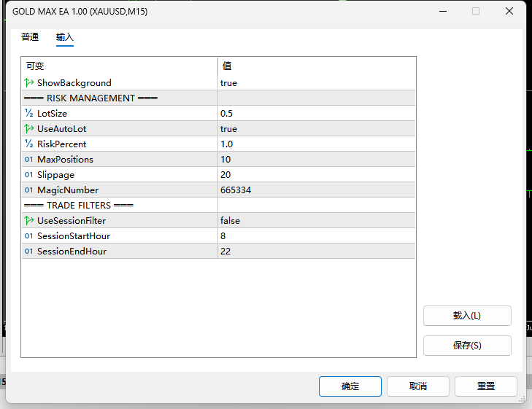Screen dimensions: 532x409
Task: Close the GOLD MAX EA dialog
Action: (x=509, y=11)
